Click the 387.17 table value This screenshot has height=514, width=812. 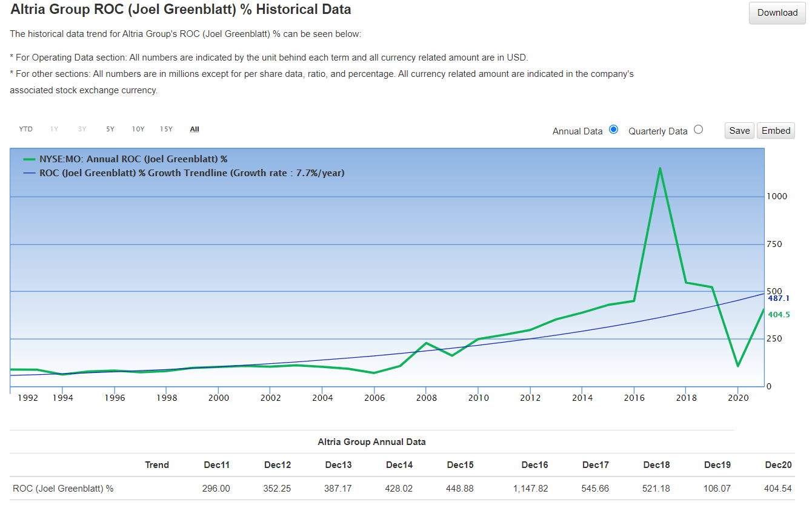(338, 489)
